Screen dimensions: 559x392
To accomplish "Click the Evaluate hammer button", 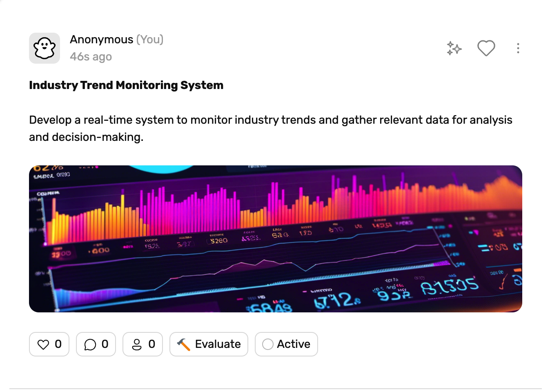I will click(x=209, y=344).
